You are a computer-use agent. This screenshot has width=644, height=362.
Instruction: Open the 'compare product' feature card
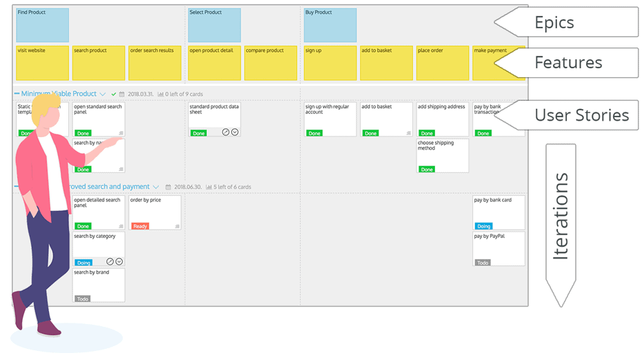click(271, 63)
